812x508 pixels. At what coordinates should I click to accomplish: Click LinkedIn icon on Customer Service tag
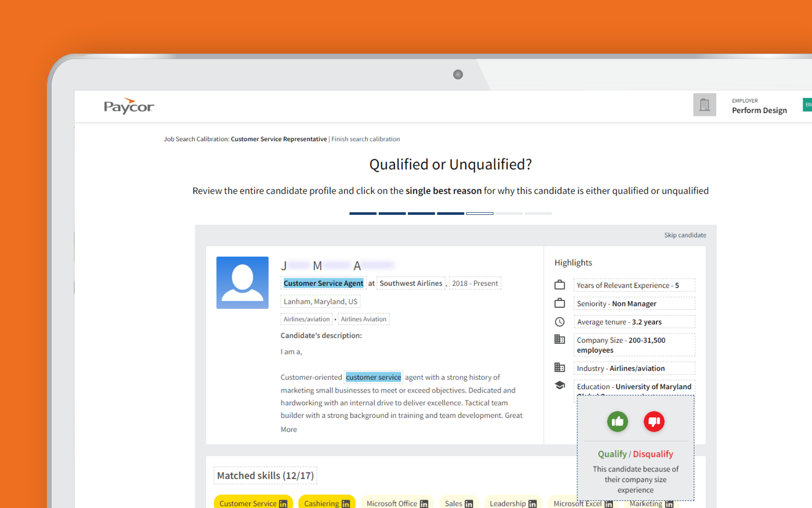click(283, 504)
